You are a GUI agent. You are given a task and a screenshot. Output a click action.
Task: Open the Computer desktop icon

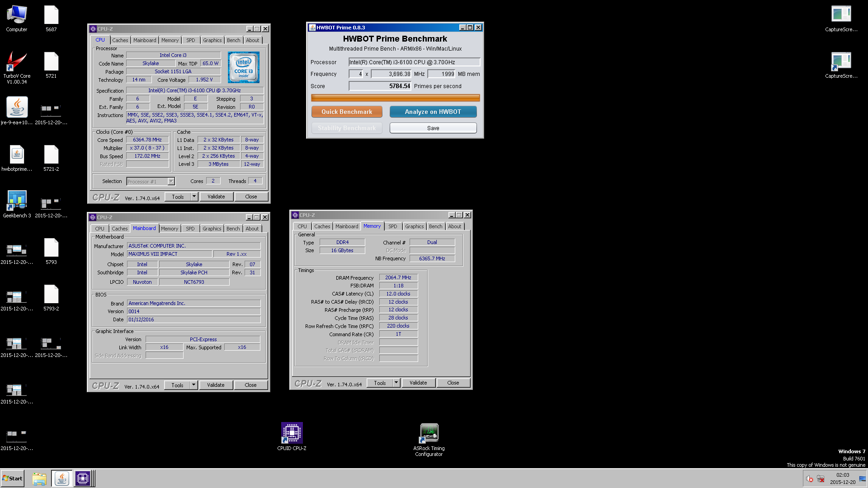point(17,19)
